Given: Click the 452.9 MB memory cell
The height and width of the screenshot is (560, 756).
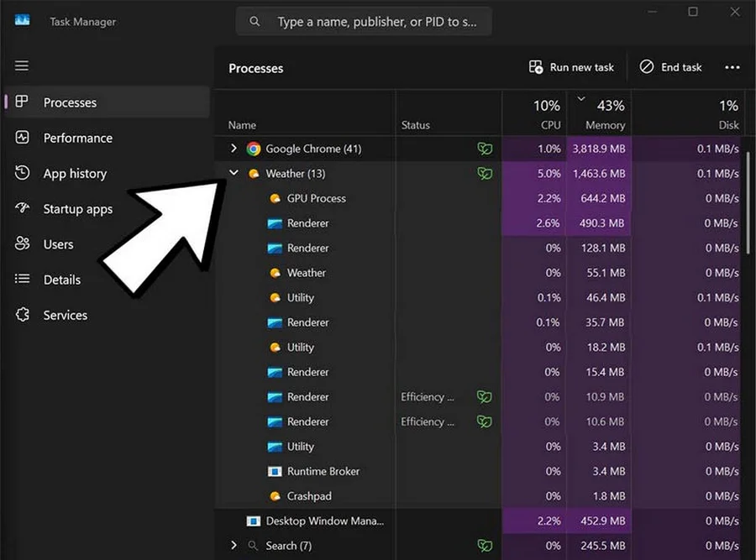Looking at the screenshot, I should pos(599,521).
